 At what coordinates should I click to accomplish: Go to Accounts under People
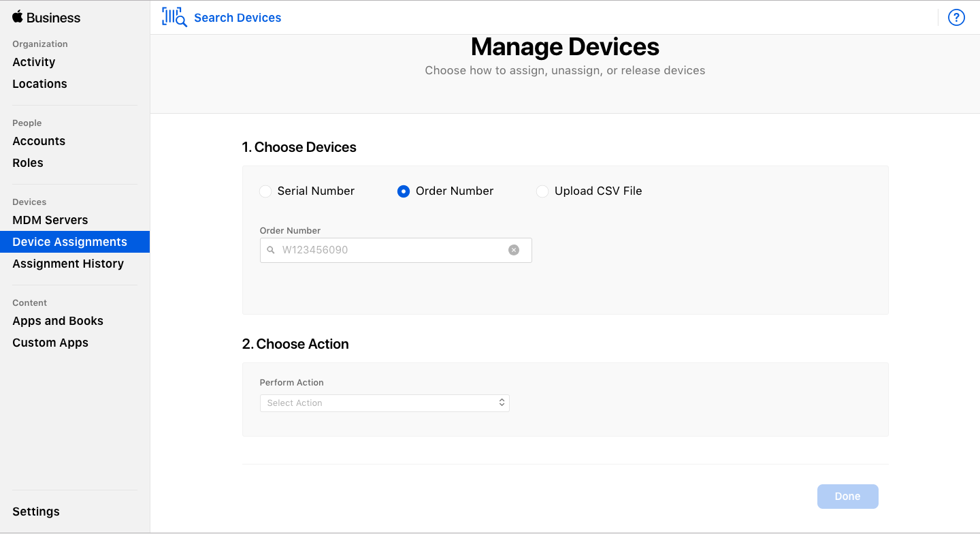(x=39, y=141)
